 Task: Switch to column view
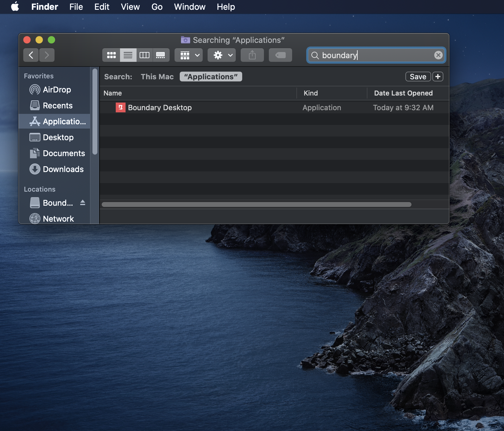point(145,55)
